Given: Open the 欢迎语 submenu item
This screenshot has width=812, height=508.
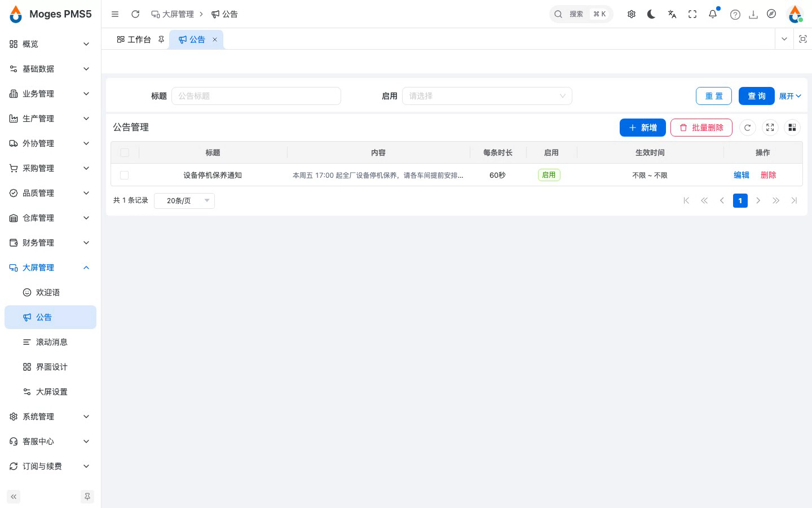Looking at the screenshot, I should pos(50,292).
